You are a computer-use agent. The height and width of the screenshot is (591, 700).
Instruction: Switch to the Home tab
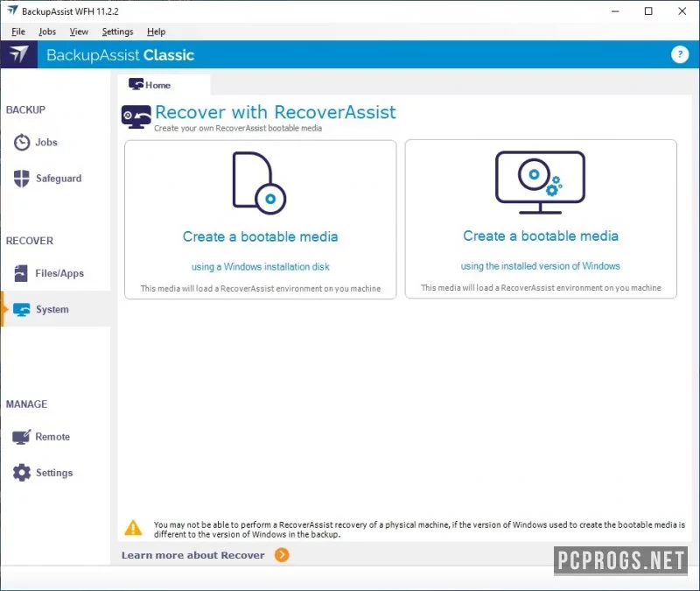click(164, 84)
